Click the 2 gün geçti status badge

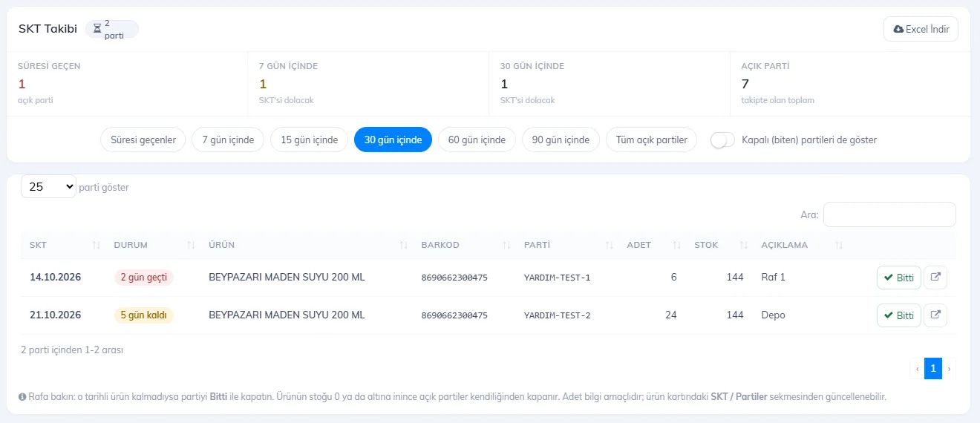143,278
